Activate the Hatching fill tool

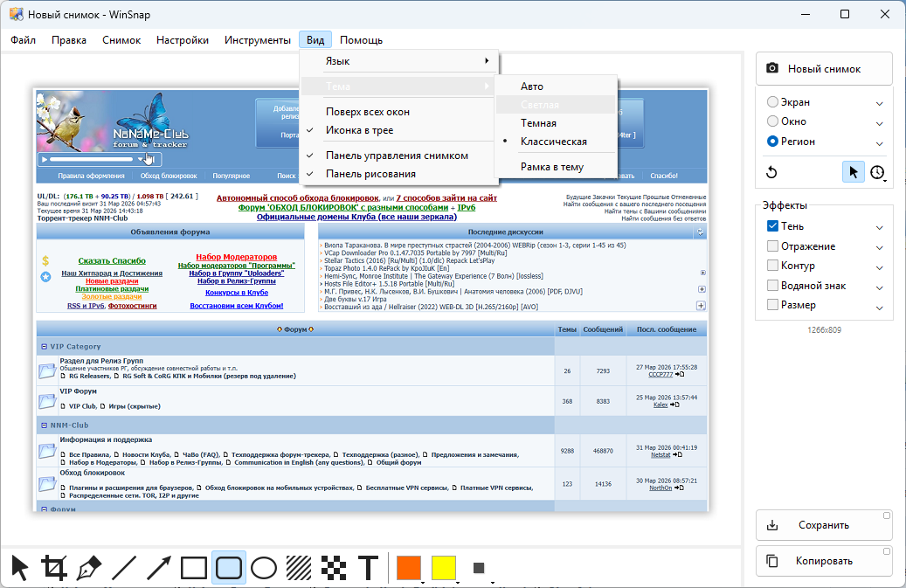point(299,568)
